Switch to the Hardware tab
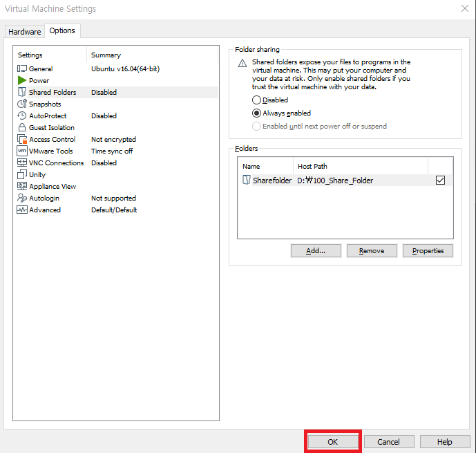 click(x=25, y=32)
